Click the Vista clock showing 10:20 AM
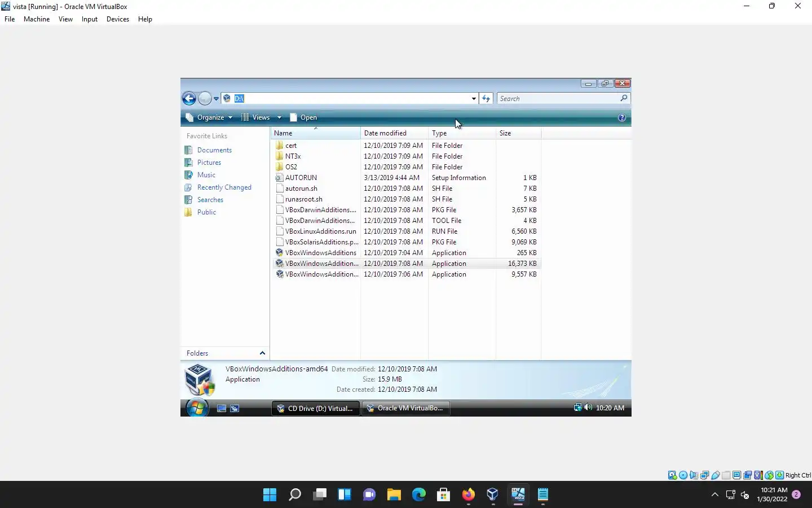 coord(610,408)
